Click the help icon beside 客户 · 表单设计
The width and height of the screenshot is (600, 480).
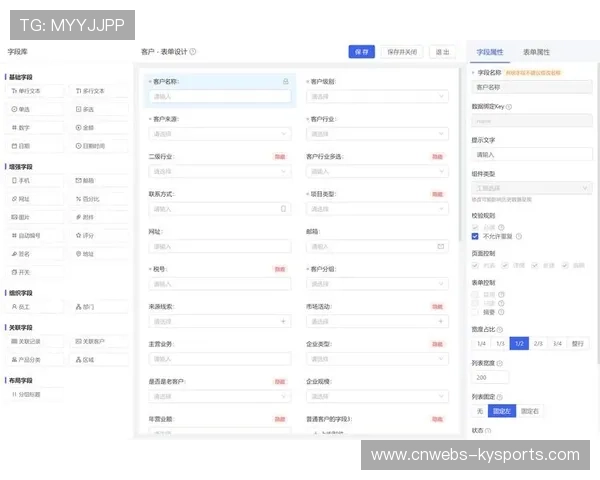[x=193, y=52]
